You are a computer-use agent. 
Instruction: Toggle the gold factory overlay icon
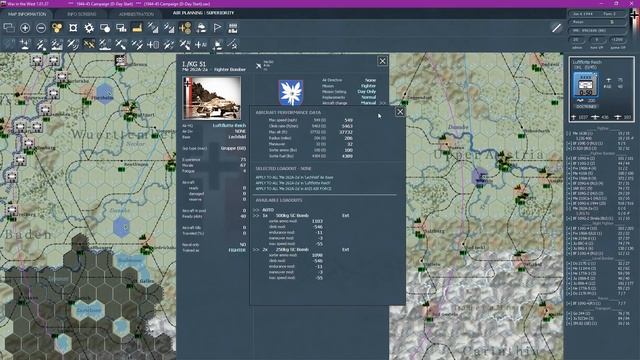click(137, 28)
